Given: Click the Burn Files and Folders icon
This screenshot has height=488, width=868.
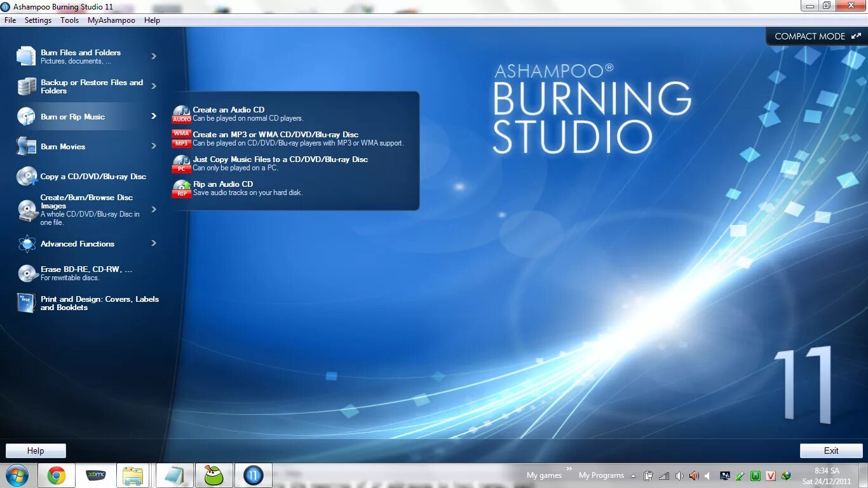Looking at the screenshot, I should (x=26, y=56).
